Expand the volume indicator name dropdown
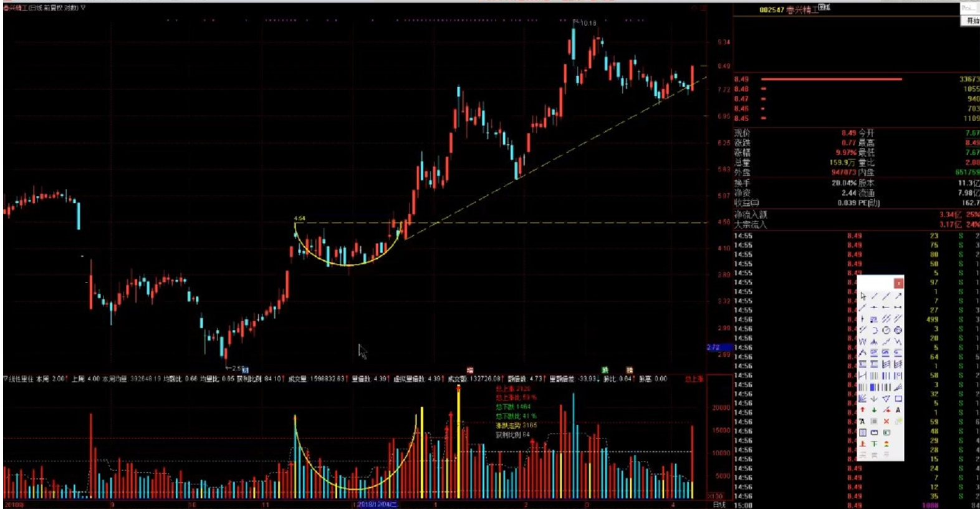980x509 pixels. point(6,379)
